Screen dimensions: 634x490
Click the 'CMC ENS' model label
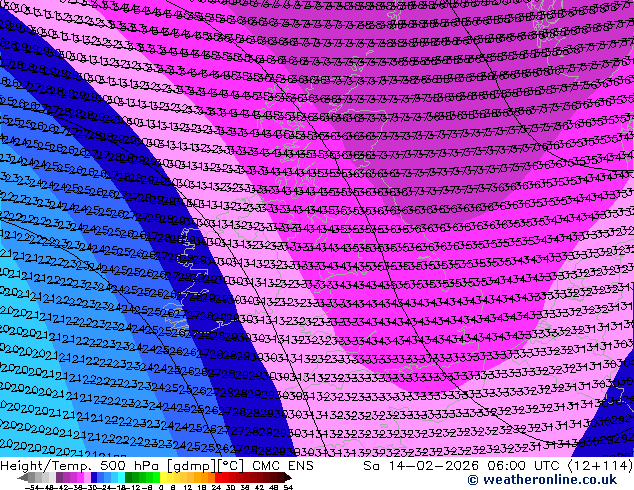click(283, 466)
